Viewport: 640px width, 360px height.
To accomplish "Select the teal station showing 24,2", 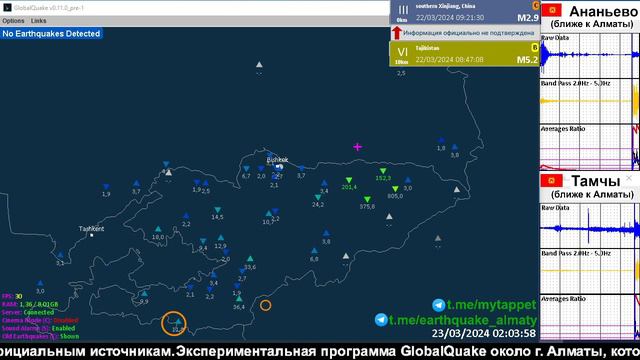I will (318, 198).
